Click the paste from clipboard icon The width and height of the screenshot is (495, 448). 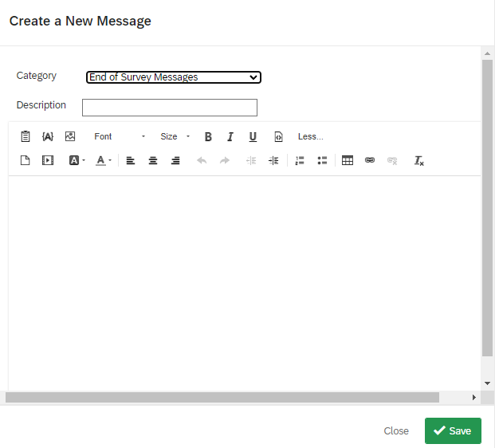tap(26, 136)
